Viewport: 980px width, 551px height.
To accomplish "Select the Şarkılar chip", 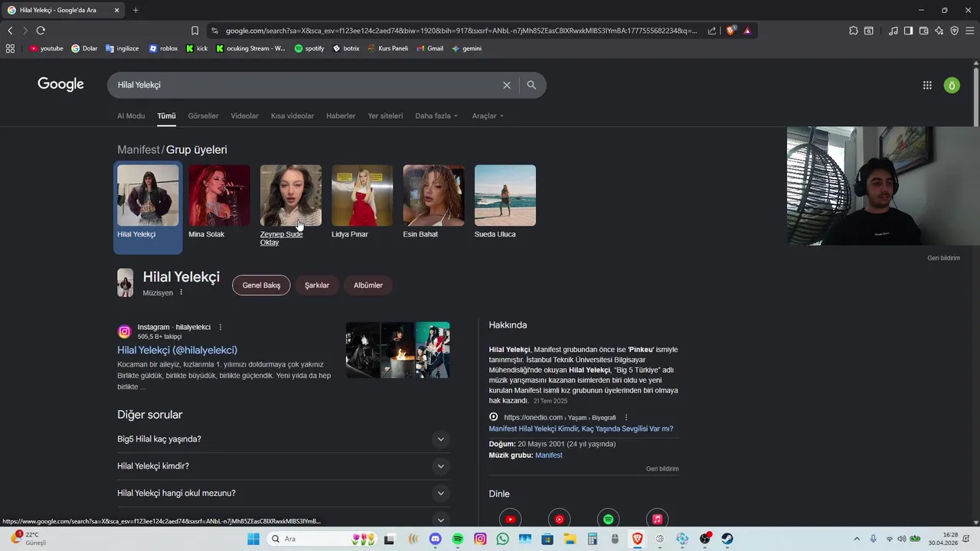I will pyautogui.click(x=317, y=285).
